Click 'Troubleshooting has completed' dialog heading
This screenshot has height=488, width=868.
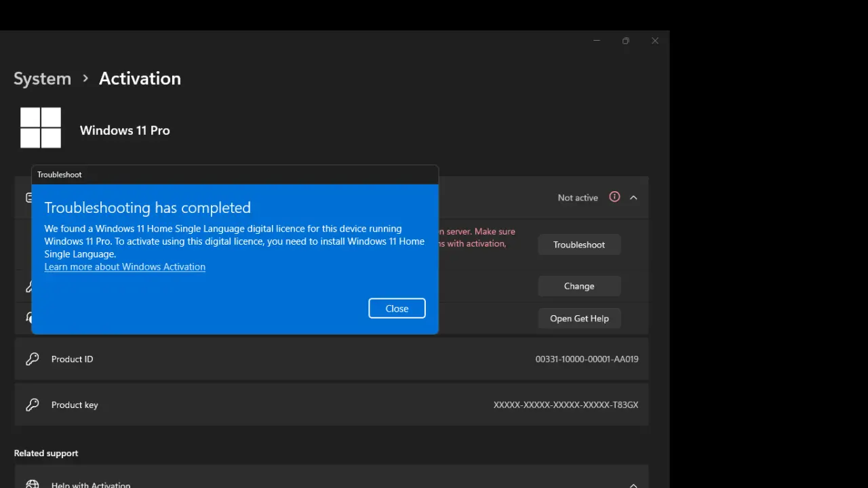(x=148, y=207)
